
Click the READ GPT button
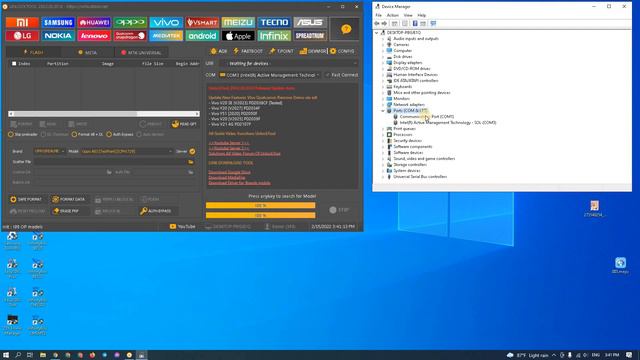(184, 124)
